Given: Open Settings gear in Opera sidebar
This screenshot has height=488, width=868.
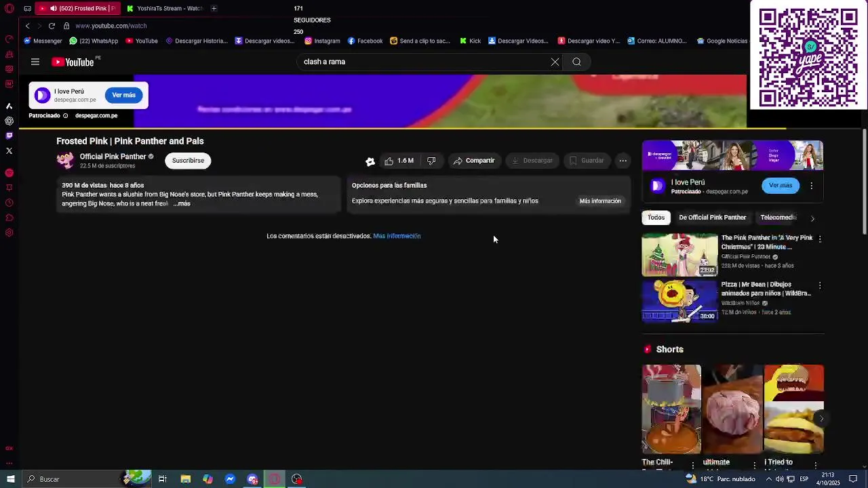Looking at the screenshot, I should tap(9, 232).
